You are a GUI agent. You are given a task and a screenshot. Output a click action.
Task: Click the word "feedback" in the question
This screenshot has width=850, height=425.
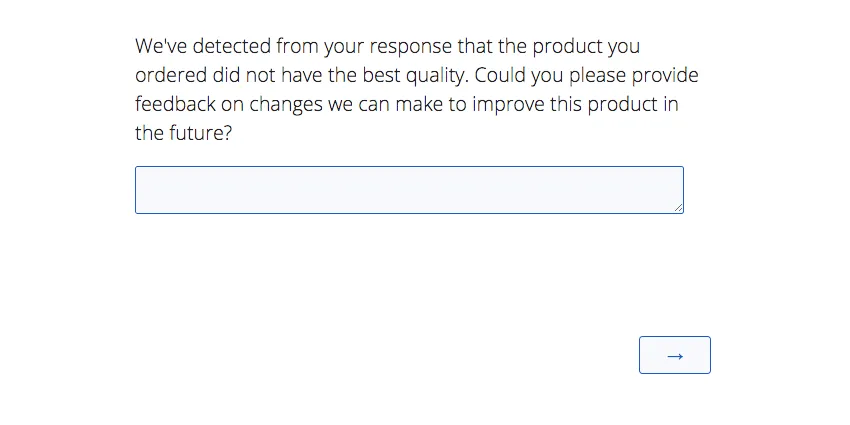tap(175, 104)
